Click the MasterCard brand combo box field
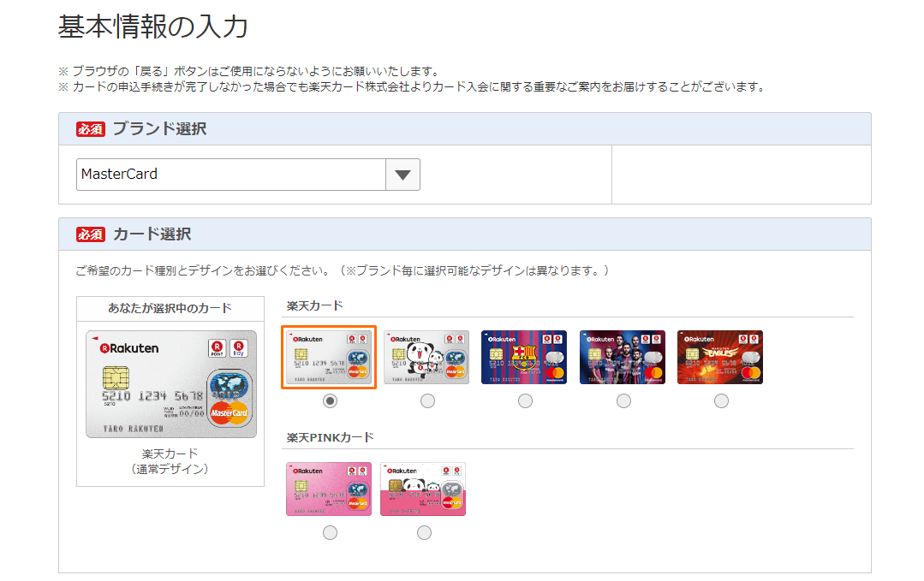Screen dimensions: 924x581 [248, 175]
